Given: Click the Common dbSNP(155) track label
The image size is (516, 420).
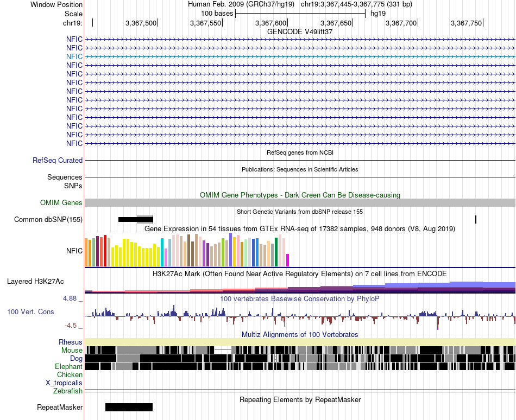Looking at the screenshot, I should (48, 219).
